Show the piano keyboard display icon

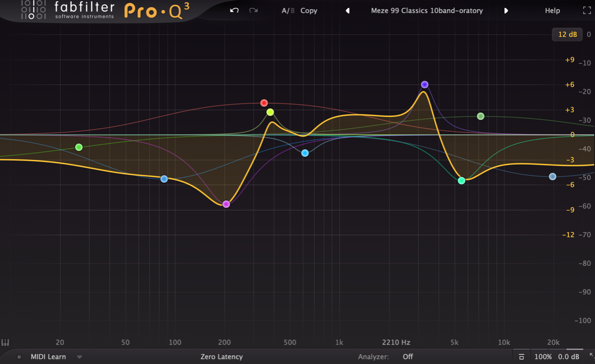coord(5,342)
